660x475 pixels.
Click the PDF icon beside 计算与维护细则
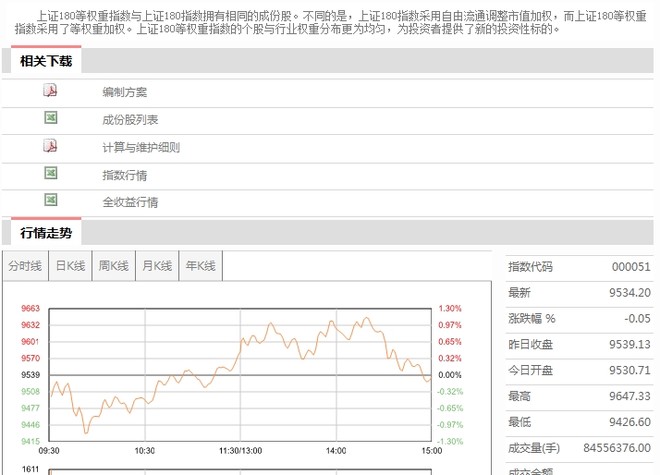point(50,145)
